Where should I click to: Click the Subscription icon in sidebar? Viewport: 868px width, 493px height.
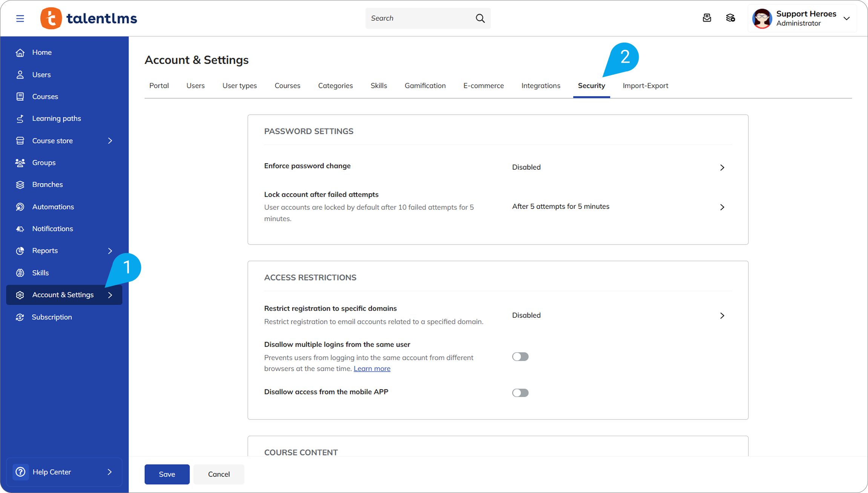pos(20,317)
